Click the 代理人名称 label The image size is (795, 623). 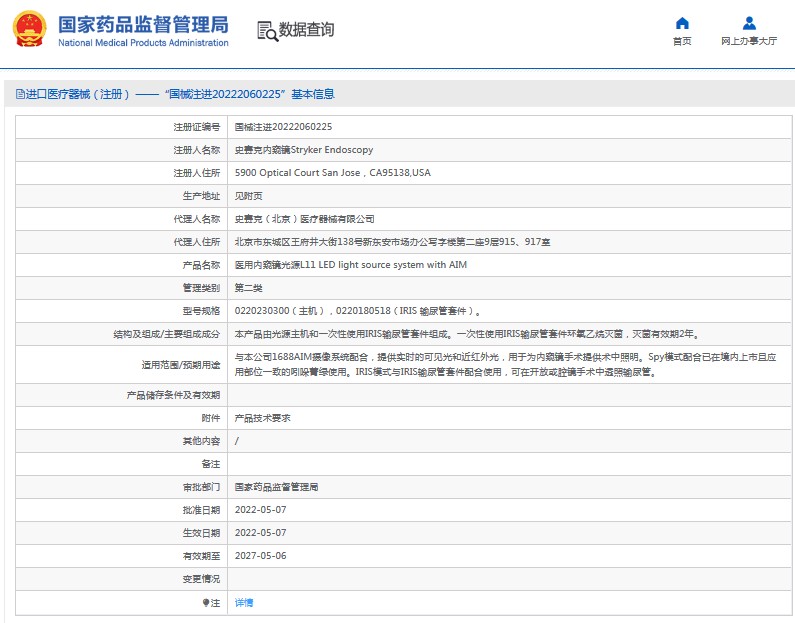[x=197, y=219]
